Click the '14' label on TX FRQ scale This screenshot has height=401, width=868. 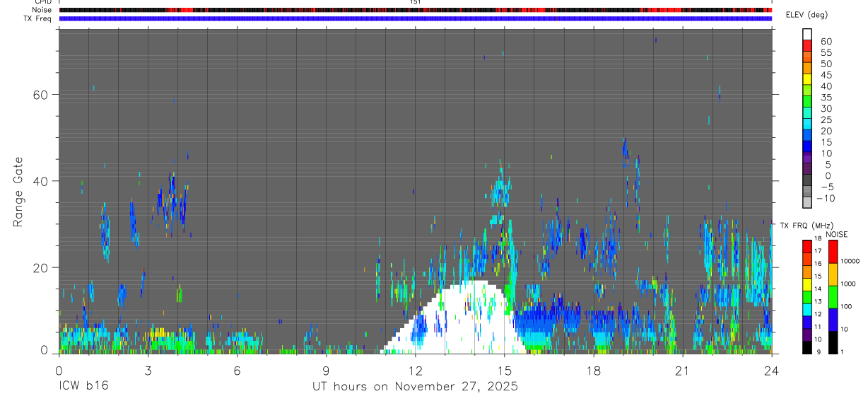(818, 289)
